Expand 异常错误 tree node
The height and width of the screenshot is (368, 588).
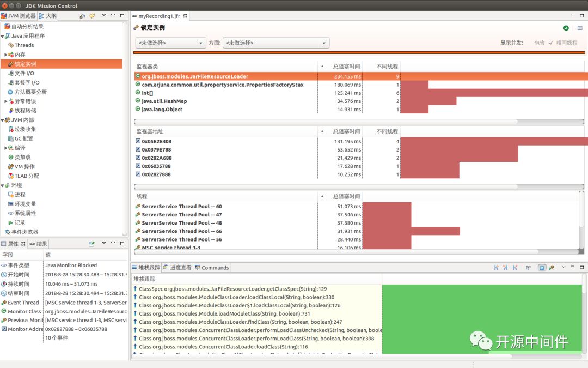click(x=5, y=101)
